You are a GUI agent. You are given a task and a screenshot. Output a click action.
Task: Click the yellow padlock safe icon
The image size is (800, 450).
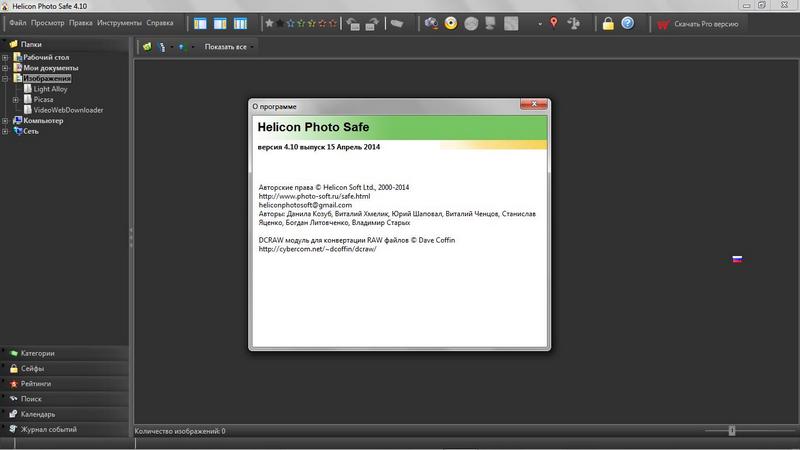point(608,23)
